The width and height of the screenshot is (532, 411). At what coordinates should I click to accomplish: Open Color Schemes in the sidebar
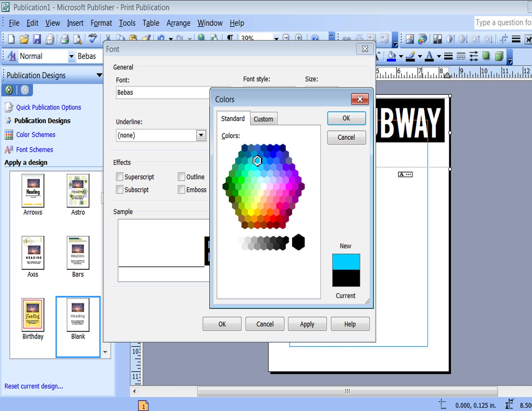35,135
